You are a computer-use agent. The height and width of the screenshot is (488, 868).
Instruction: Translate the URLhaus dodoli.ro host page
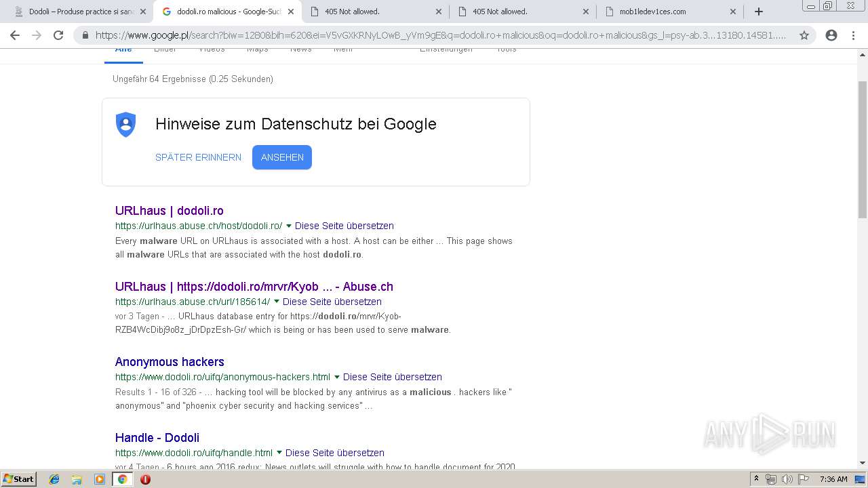[x=344, y=226]
